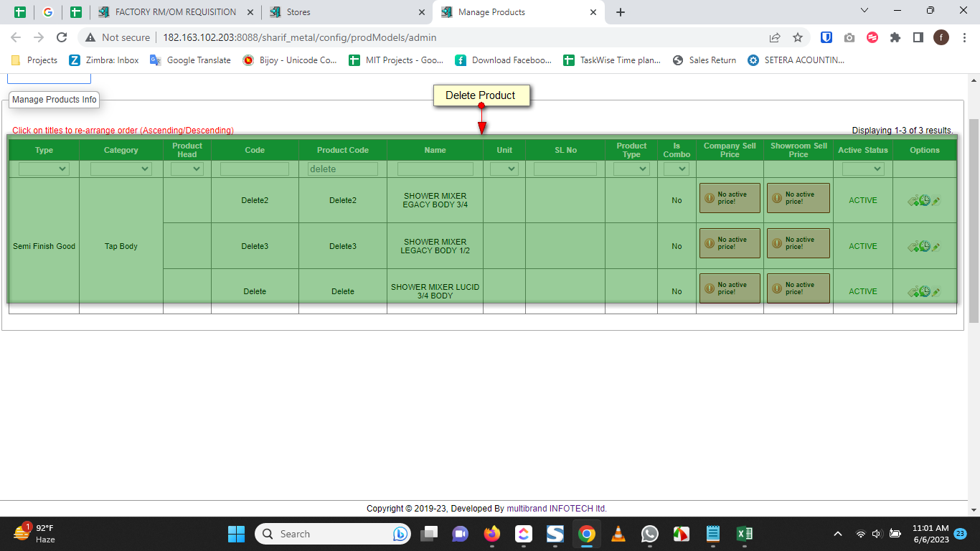Reload the page with the refresh button
Screen dimensions: 980x551
click(x=62, y=37)
